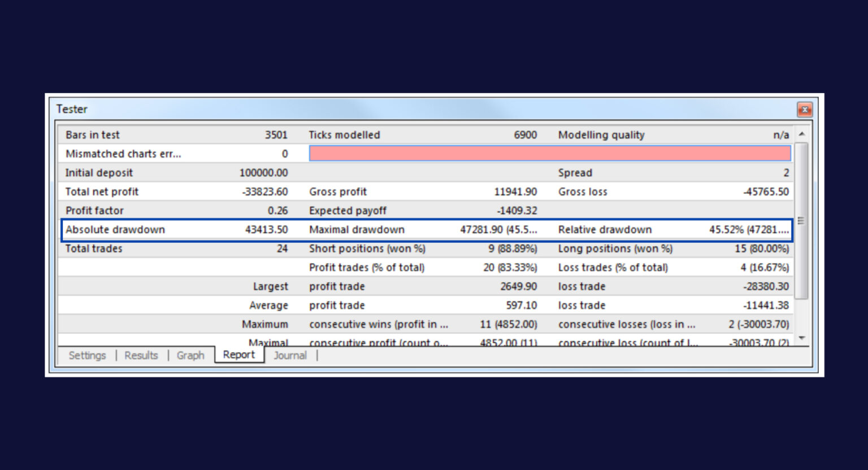This screenshot has width=868, height=470.
Task: Select the Report tab
Action: (239, 355)
